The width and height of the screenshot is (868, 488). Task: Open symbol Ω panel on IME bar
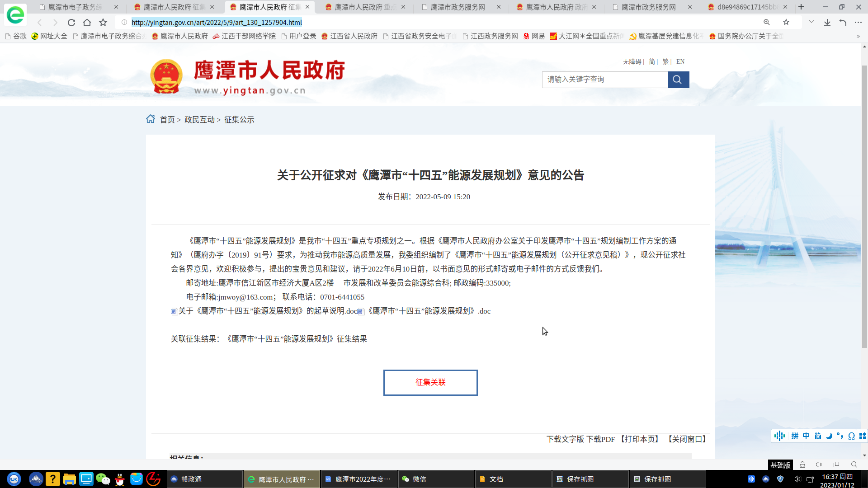tap(851, 436)
